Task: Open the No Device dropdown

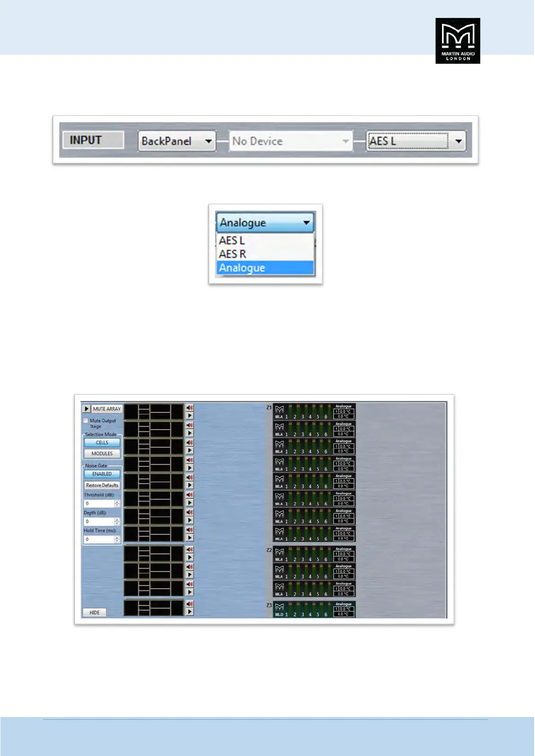Action: (291, 141)
